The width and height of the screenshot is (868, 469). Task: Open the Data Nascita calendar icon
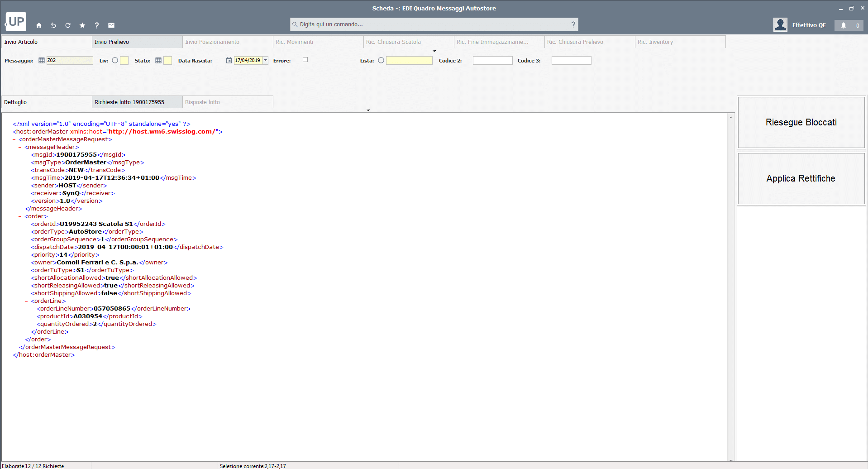(x=229, y=60)
